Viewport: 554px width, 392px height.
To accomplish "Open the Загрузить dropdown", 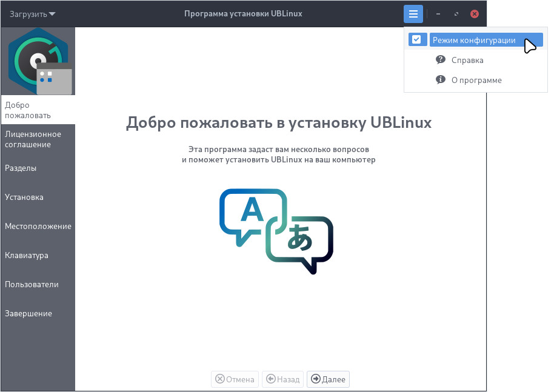I will point(32,13).
